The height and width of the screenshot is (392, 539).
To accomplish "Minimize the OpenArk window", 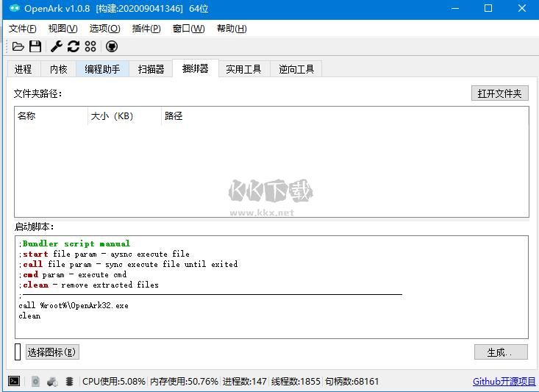I will (455, 8).
